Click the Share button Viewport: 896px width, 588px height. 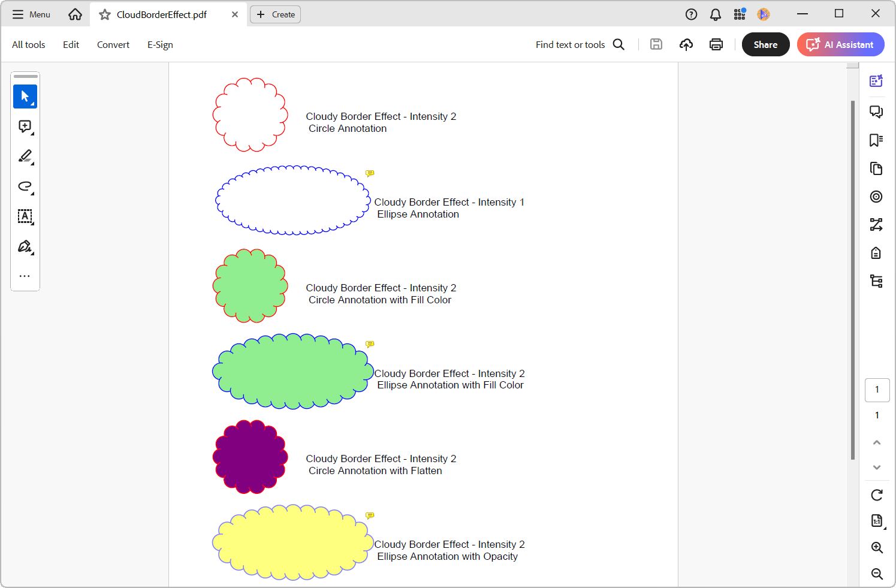point(765,44)
